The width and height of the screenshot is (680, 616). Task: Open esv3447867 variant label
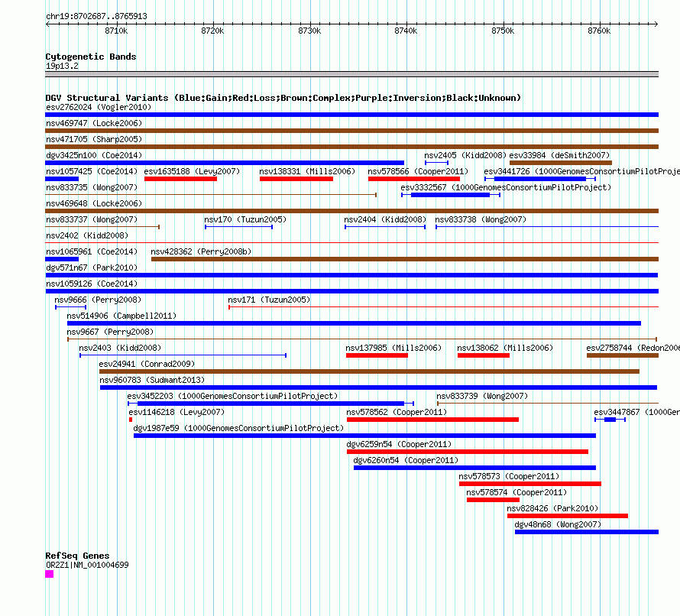637,412
